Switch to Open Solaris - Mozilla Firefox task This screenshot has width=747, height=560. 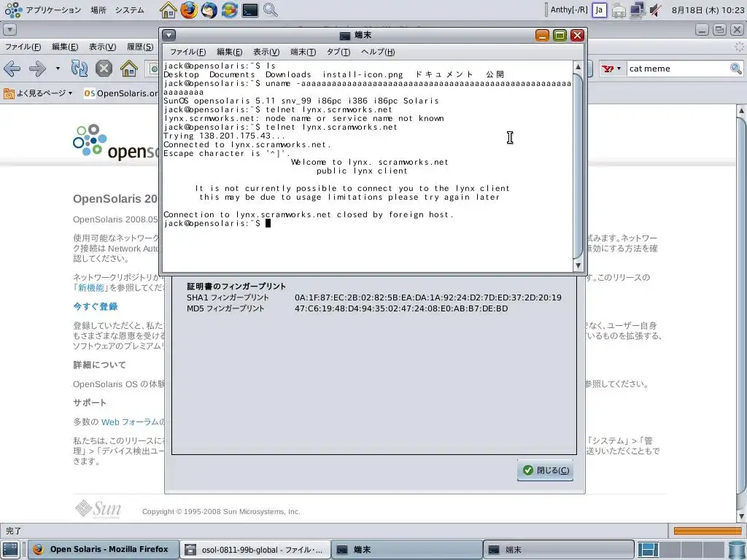(104, 550)
